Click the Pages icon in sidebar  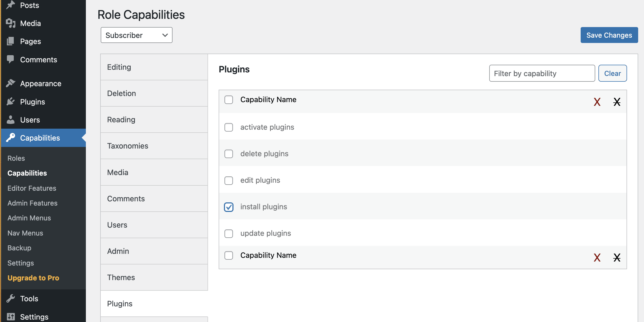tap(11, 41)
